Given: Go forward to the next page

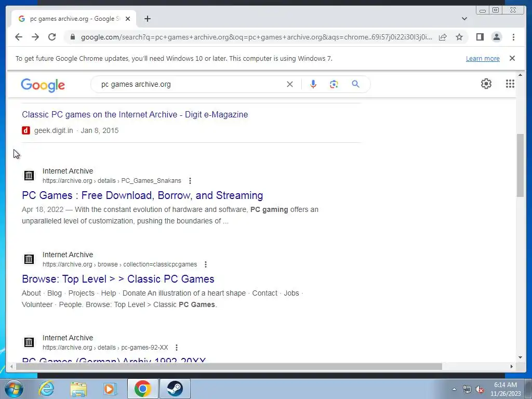Looking at the screenshot, I should [35, 37].
